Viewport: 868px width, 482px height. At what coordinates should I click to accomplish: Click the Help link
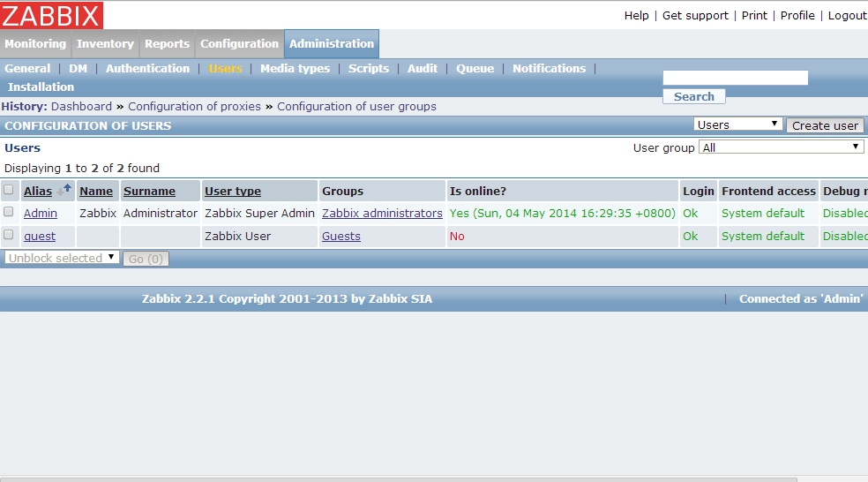point(637,16)
